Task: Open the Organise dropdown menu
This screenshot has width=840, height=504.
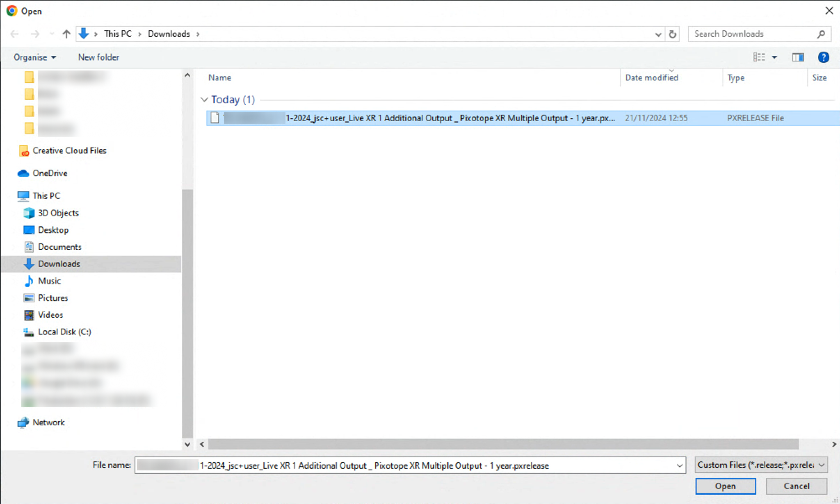Action: [x=34, y=57]
